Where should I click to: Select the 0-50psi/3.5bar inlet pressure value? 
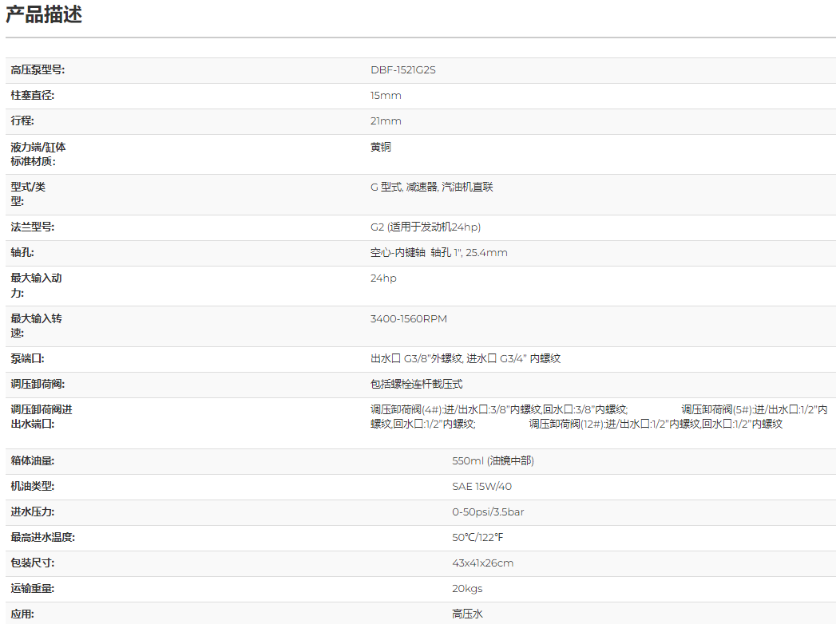(488, 512)
